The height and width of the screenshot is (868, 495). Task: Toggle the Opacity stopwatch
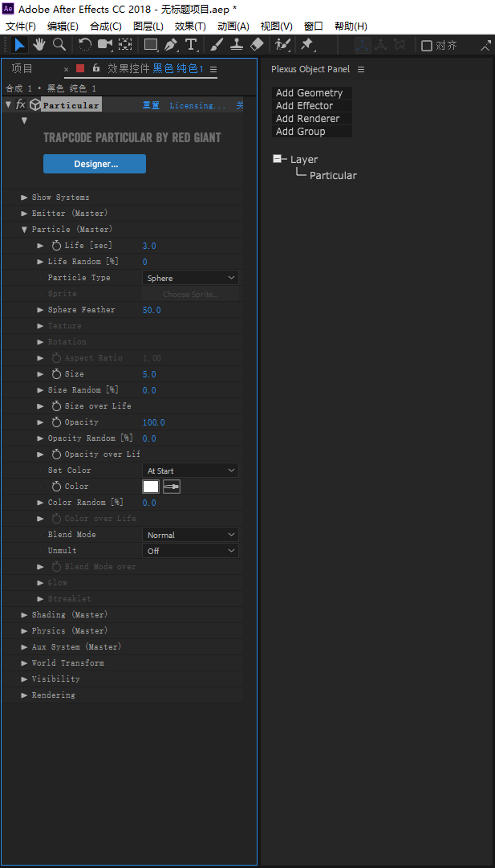56,422
